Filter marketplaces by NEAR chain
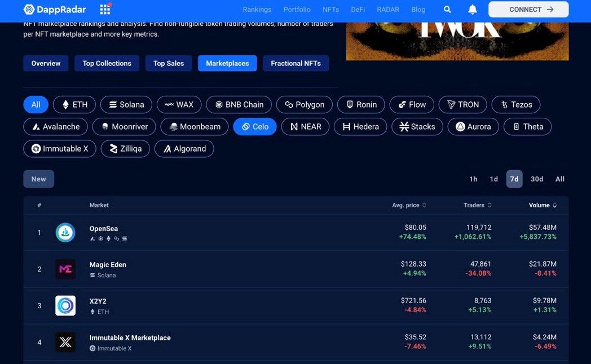The width and height of the screenshot is (591, 364). pyautogui.click(x=305, y=126)
